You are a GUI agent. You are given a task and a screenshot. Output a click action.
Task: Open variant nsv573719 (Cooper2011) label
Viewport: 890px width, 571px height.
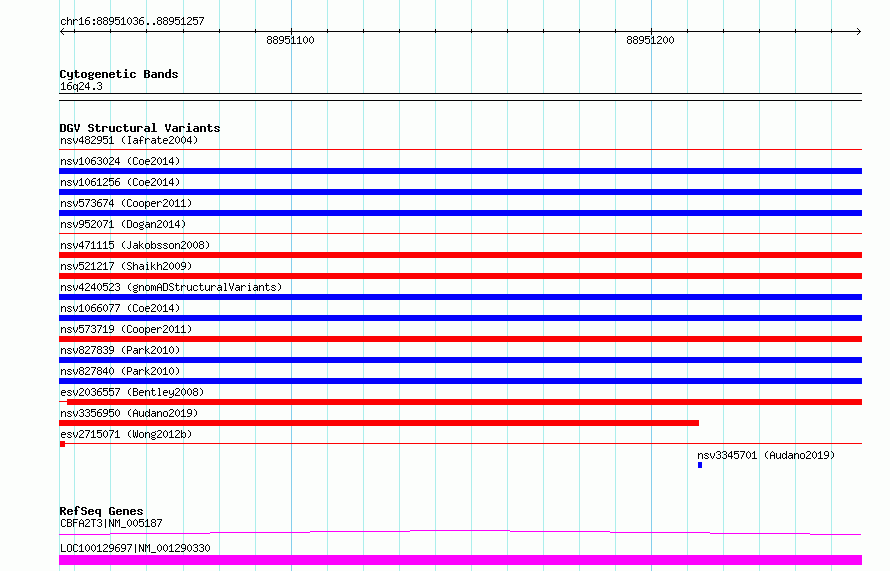click(126, 329)
